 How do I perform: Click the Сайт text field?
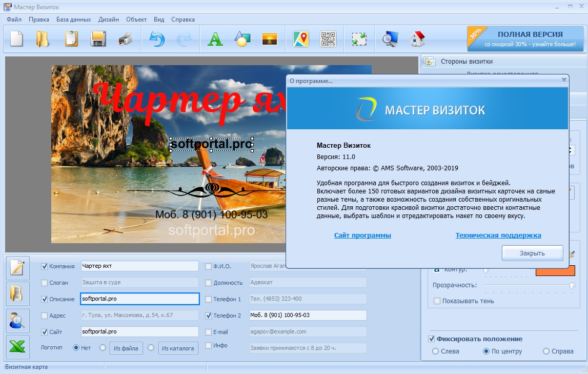(x=140, y=331)
